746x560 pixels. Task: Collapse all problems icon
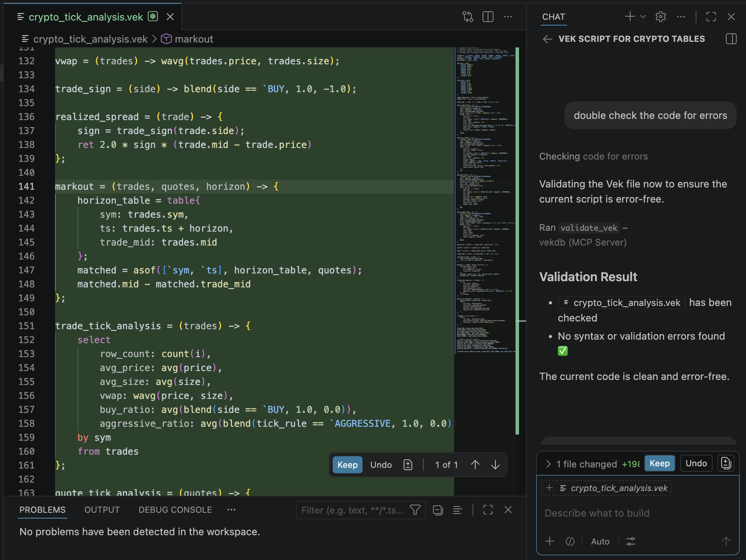pos(438,510)
